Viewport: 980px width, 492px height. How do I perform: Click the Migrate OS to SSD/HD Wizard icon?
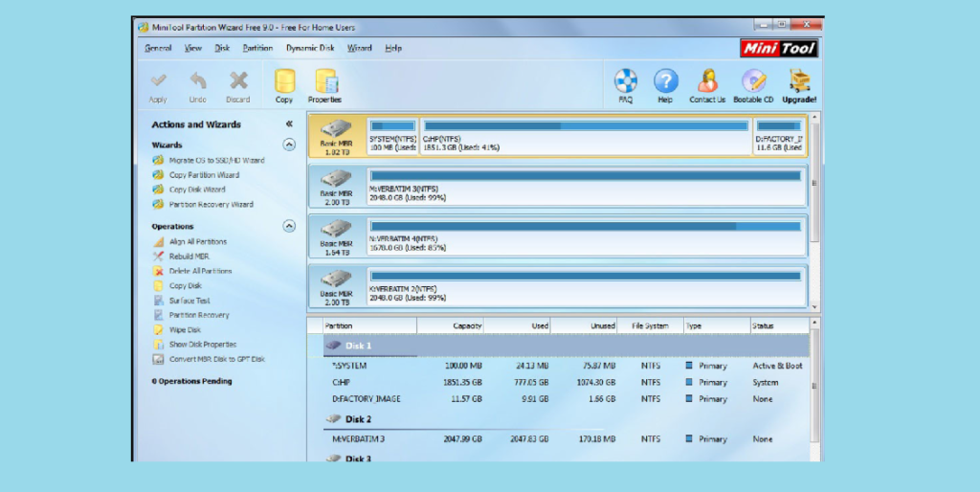point(158,160)
